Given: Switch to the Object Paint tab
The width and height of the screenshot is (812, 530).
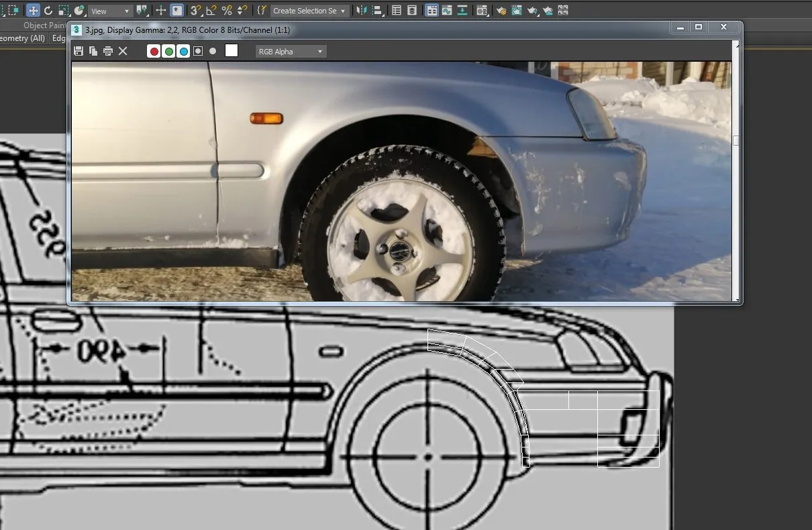Looking at the screenshot, I should tap(44, 25).
